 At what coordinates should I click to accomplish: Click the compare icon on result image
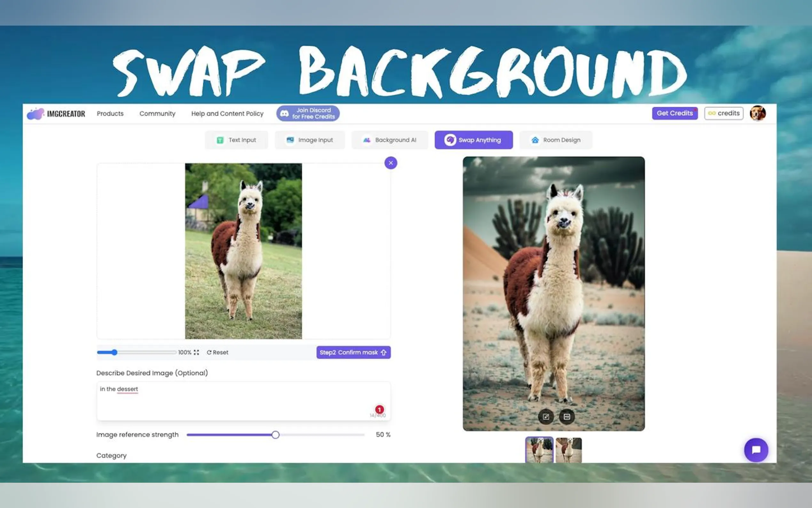567,417
